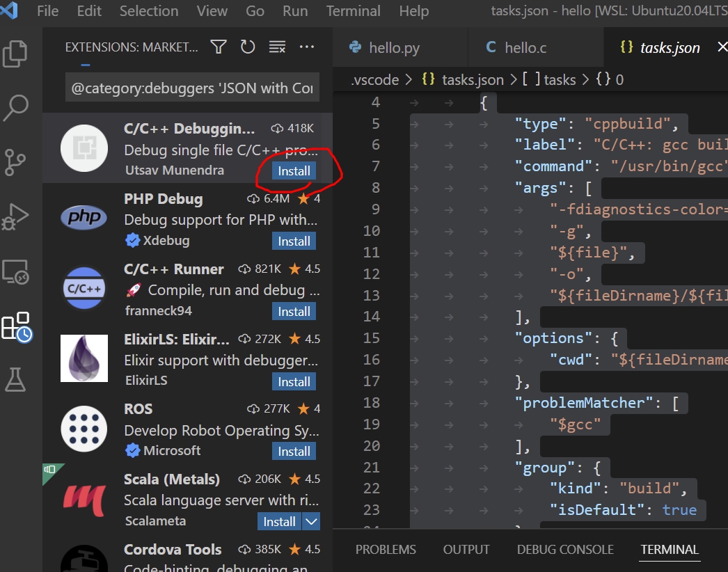Click the .vscode breadcrumb segment
The width and height of the screenshot is (728, 572).
375,80
